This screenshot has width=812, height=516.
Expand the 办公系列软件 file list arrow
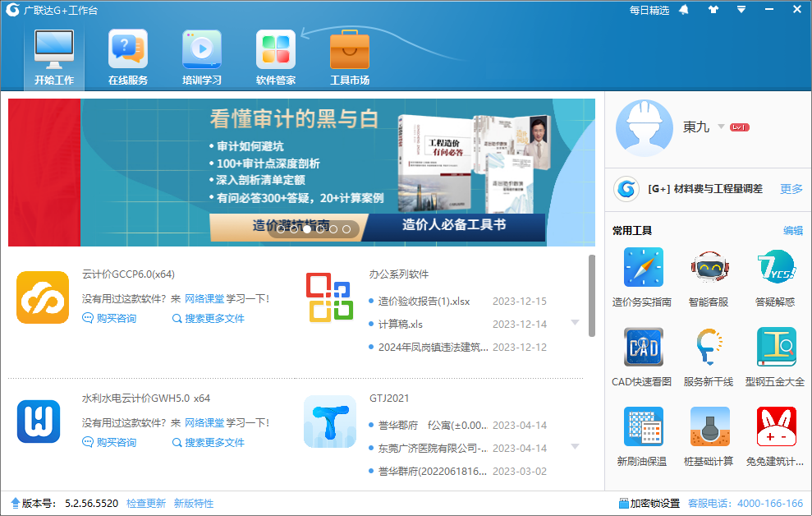(575, 323)
